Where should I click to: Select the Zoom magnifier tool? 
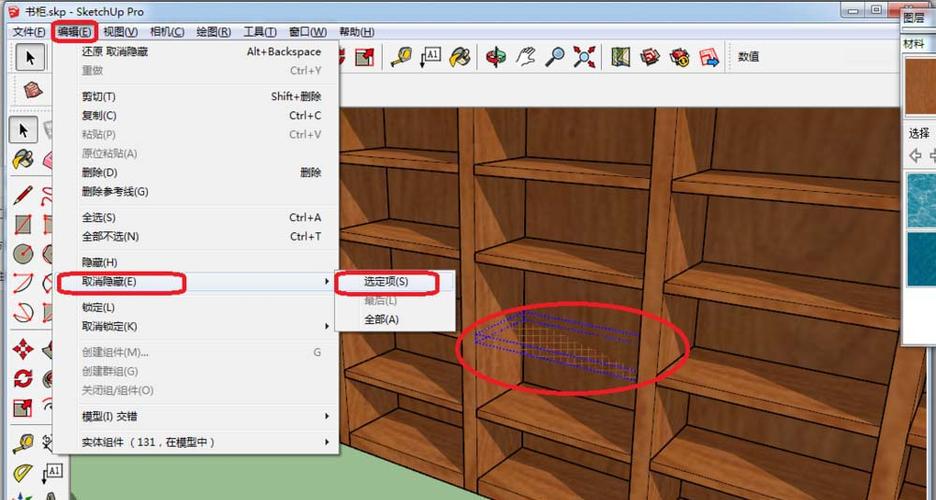[555, 57]
